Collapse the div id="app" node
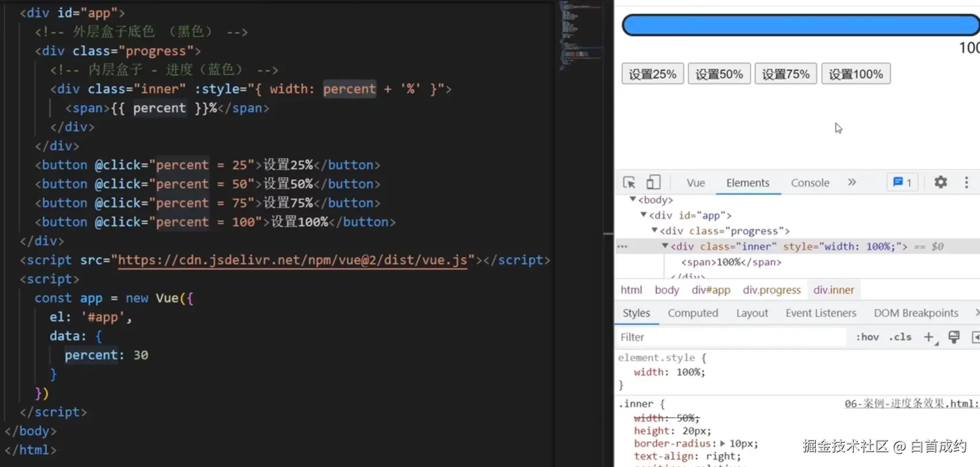 click(644, 215)
